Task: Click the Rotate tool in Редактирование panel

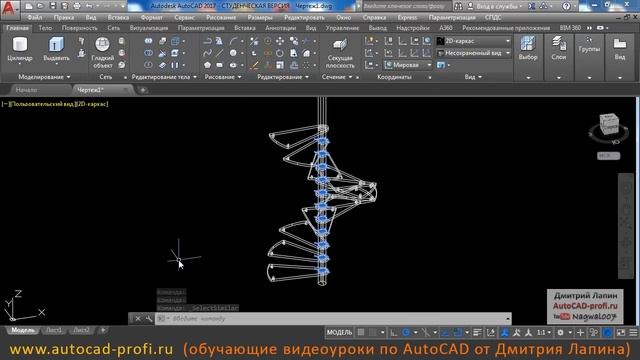Action: [280, 53]
